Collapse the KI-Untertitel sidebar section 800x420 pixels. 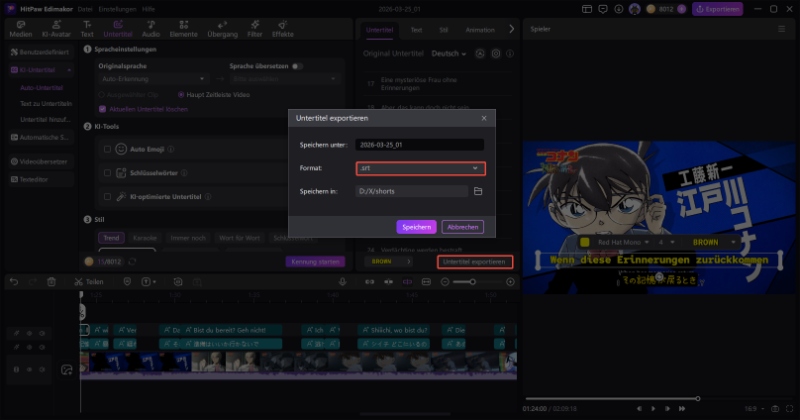(x=69, y=70)
